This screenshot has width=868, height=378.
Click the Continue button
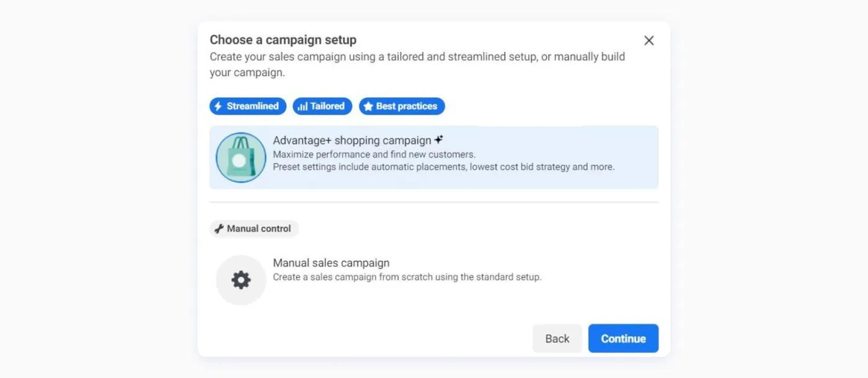pyautogui.click(x=622, y=338)
